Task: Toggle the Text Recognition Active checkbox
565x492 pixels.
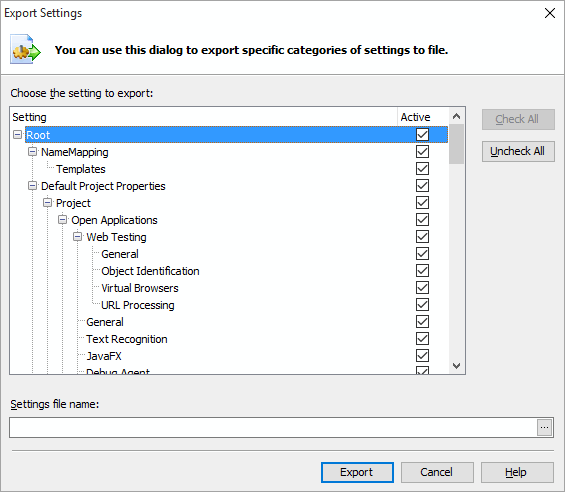Action: 422,339
